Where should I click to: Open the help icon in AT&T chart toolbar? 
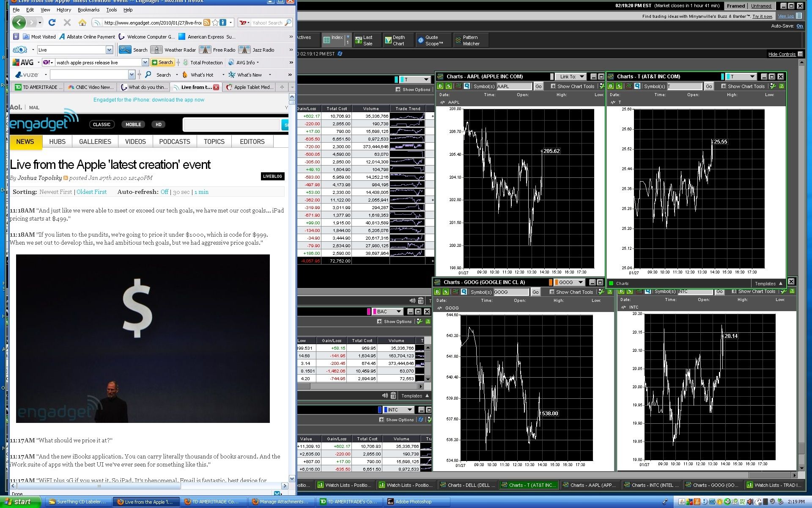(x=782, y=86)
